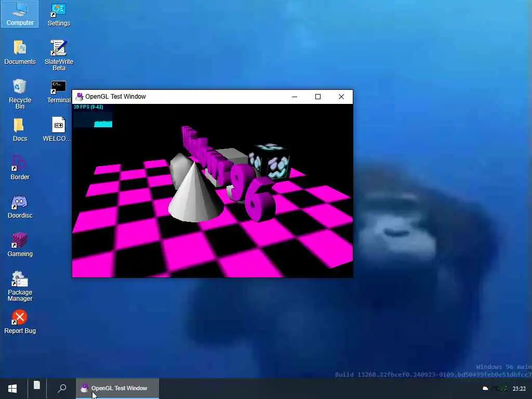This screenshot has width=532, height=399.
Task: Click the taskbar clock showing 23:22
Action: (519, 389)
